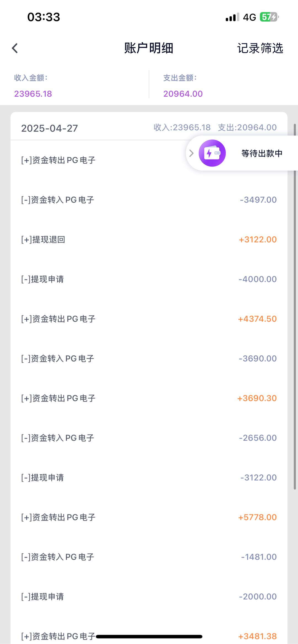Tap the cellular signal bars icon

pos(232,17)
